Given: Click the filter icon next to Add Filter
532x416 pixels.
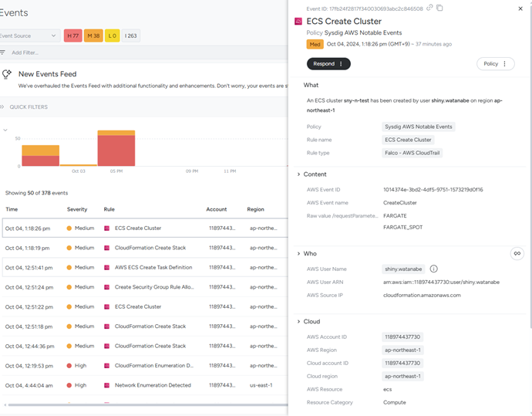Looking at the screenshot, I should pos(3,52).
